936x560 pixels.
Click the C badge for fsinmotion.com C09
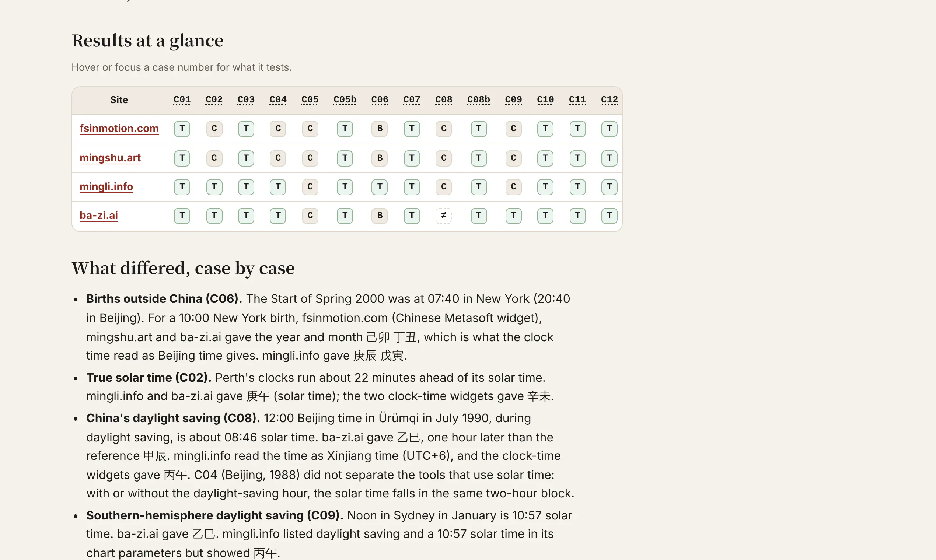click(513, 129)
